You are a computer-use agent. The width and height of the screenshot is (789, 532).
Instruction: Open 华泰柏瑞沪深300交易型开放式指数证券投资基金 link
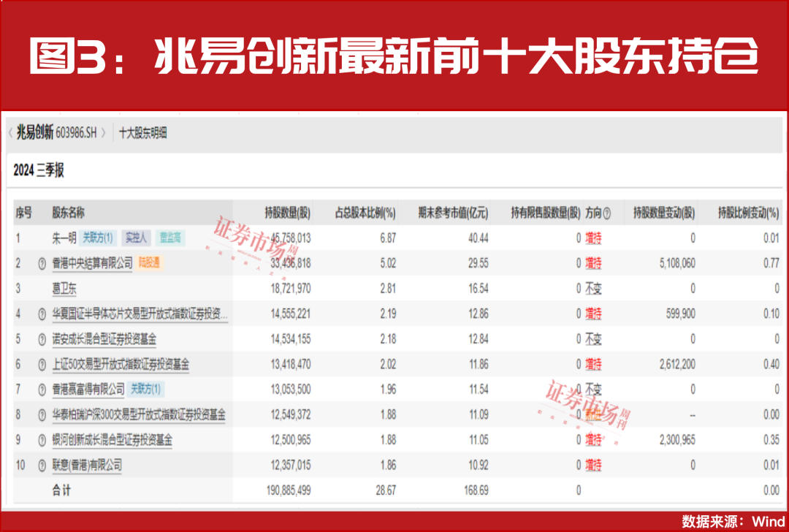pyautogui.click(x=139, y=415)
